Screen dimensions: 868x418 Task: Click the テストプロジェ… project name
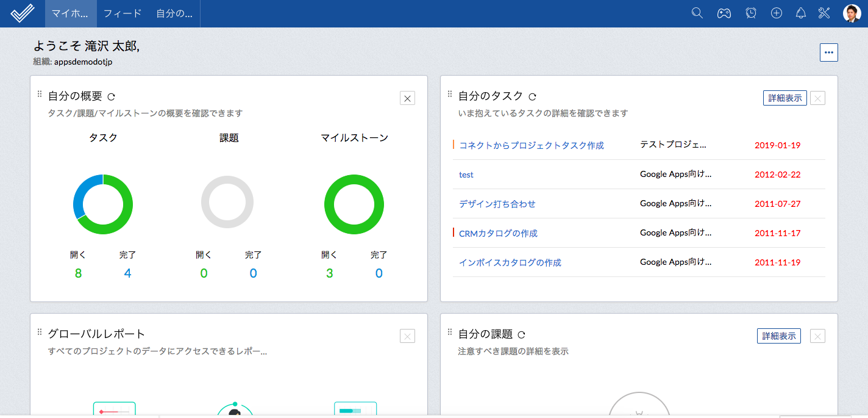(x=674, y=145)
